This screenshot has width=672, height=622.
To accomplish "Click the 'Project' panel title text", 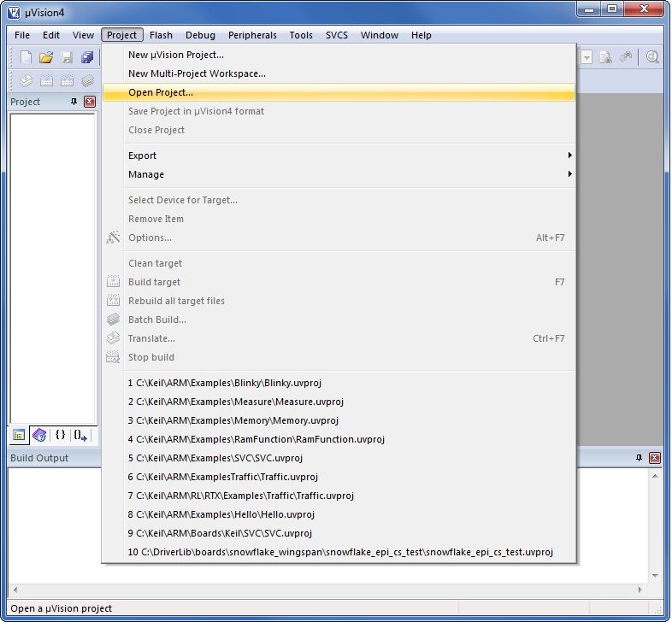I will point(25,102).
